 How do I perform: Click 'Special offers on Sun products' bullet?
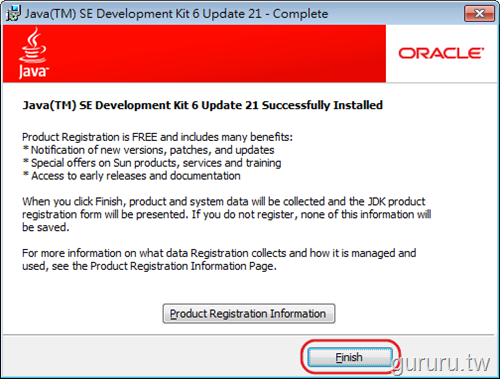(152, 163)
